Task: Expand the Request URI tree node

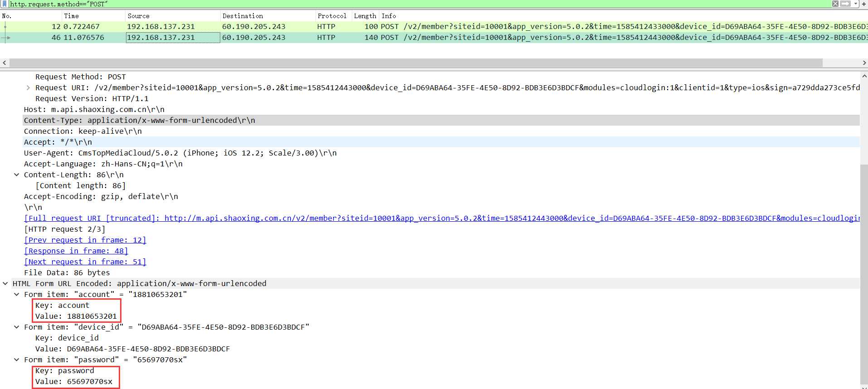Action: click(28, 88)
